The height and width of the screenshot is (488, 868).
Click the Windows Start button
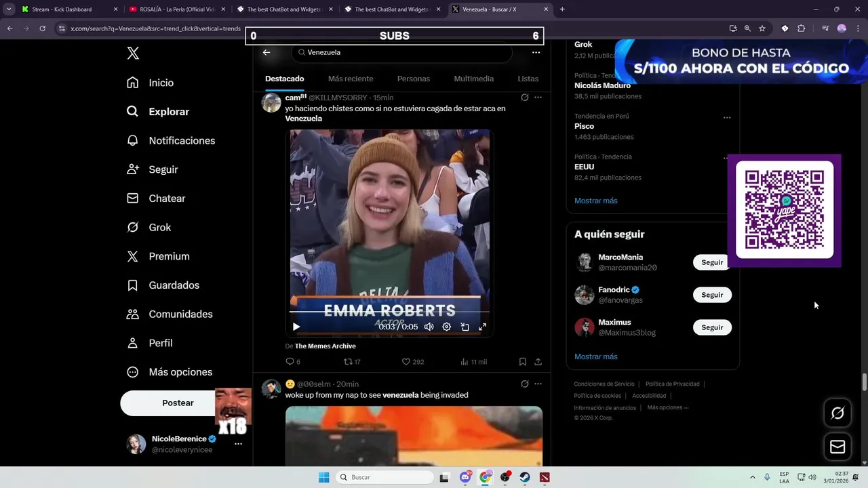point(324,477)
